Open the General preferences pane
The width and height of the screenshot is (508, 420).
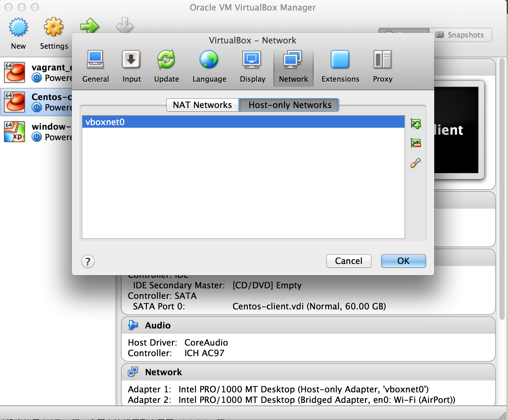point(96,67)
